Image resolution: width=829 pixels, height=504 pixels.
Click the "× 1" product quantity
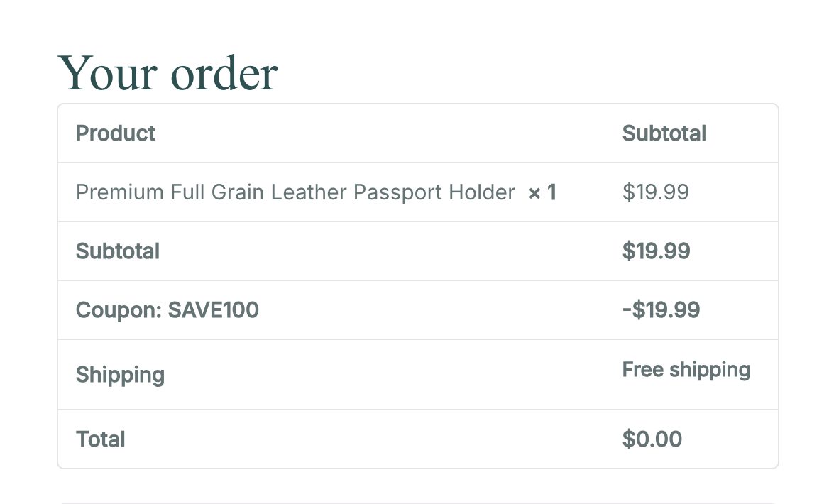coord(542,192)
